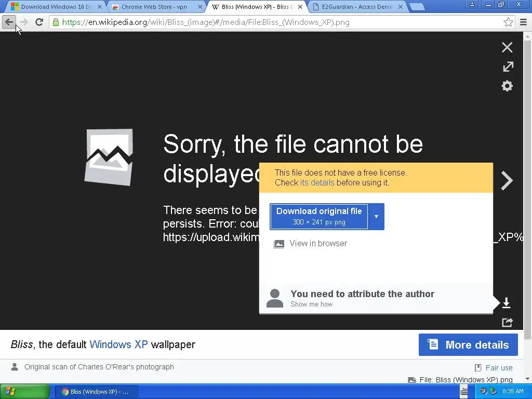Click Show me how attribution link
532x399 pixels.
coord(312,304)
